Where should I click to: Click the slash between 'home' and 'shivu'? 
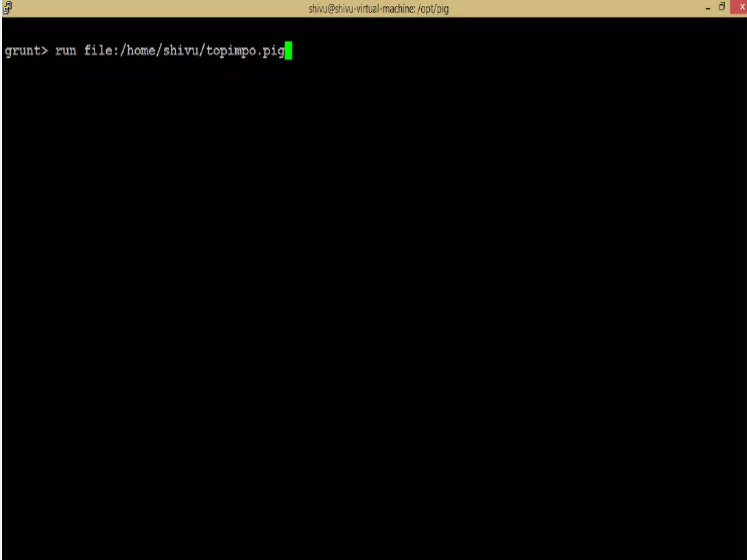point(159,50)
